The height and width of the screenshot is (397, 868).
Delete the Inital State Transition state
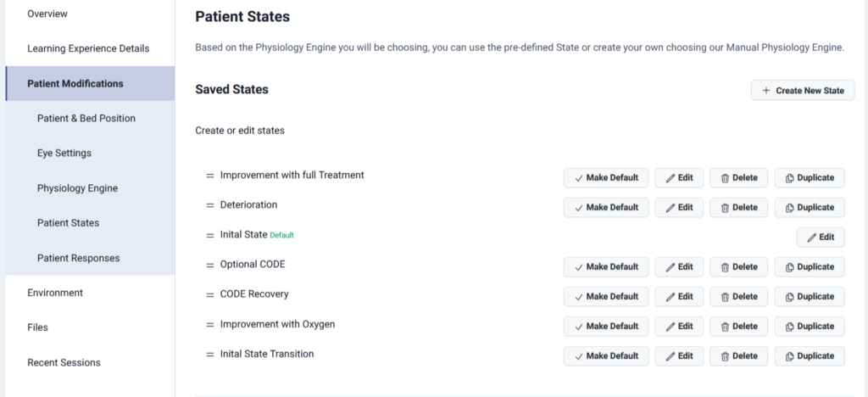click(738, 356)
